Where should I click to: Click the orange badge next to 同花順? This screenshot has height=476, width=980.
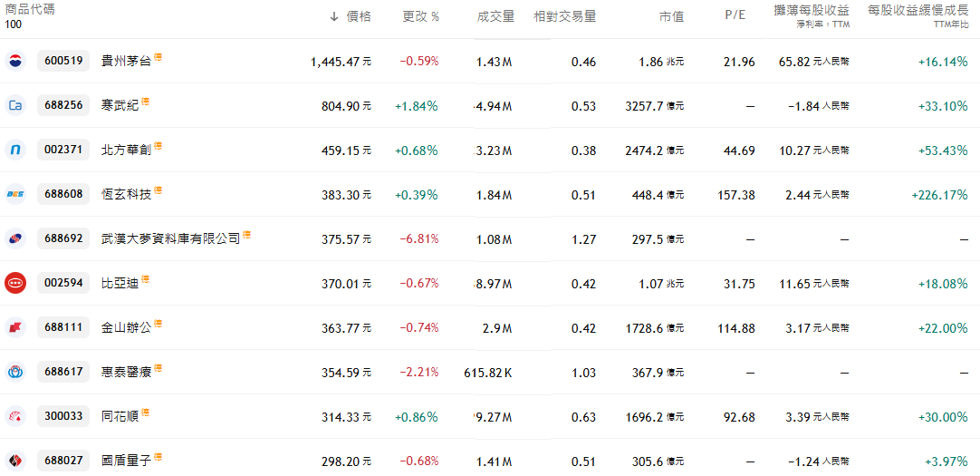coord(145,413)
